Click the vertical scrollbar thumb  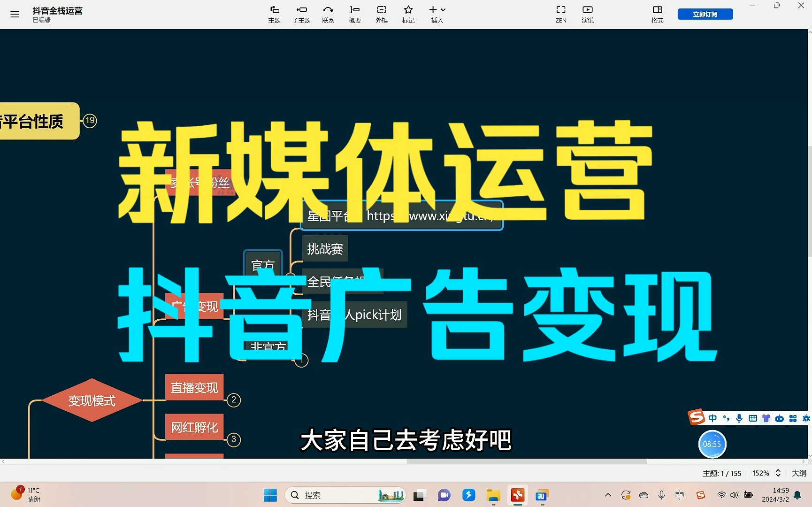(x=810, y=201)
